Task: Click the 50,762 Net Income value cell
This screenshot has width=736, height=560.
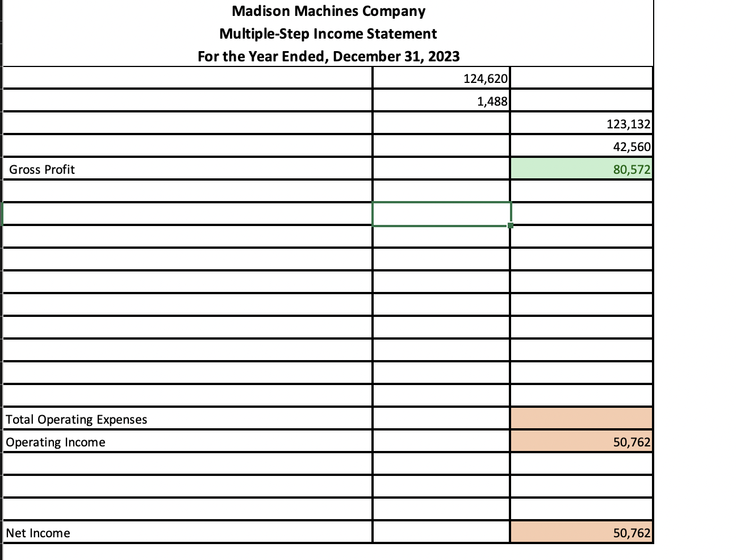Action: click(x=582, y=533)
